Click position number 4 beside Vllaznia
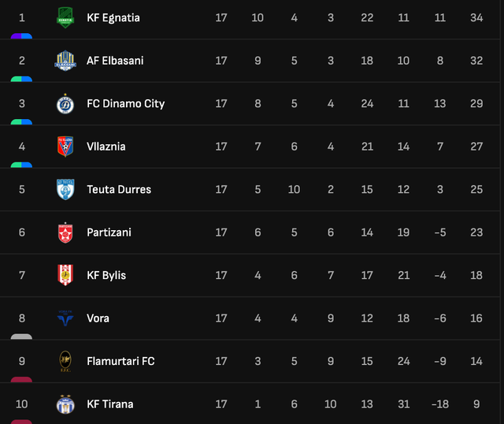Viewport: 504px width, 424px height. click(22, 147)
